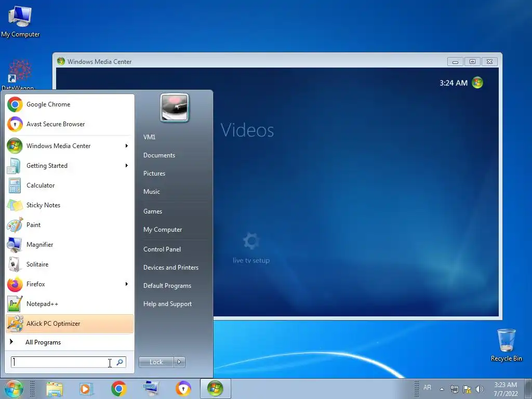Select live tv setup in Media Center
This screenshot has height=399, width=532.
click(x=251, y=248)
